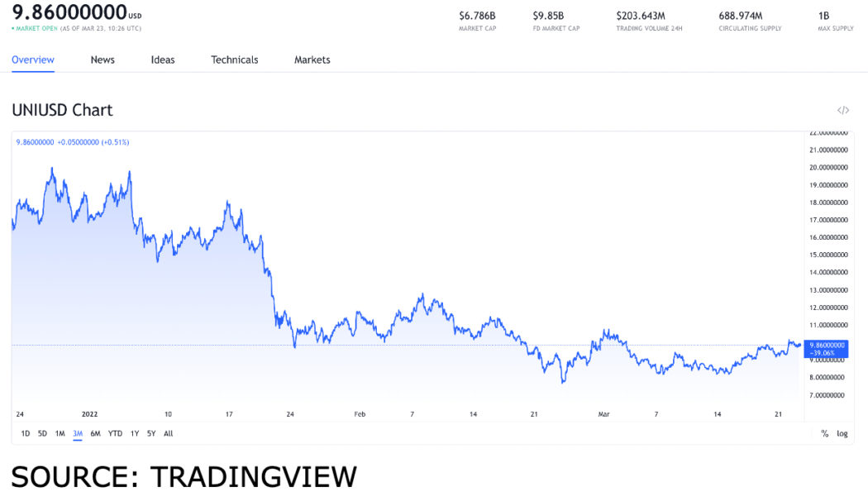Screen dimensions: 868x496
Task: Show year-to-date with YTD button
Action: (115, 433)
